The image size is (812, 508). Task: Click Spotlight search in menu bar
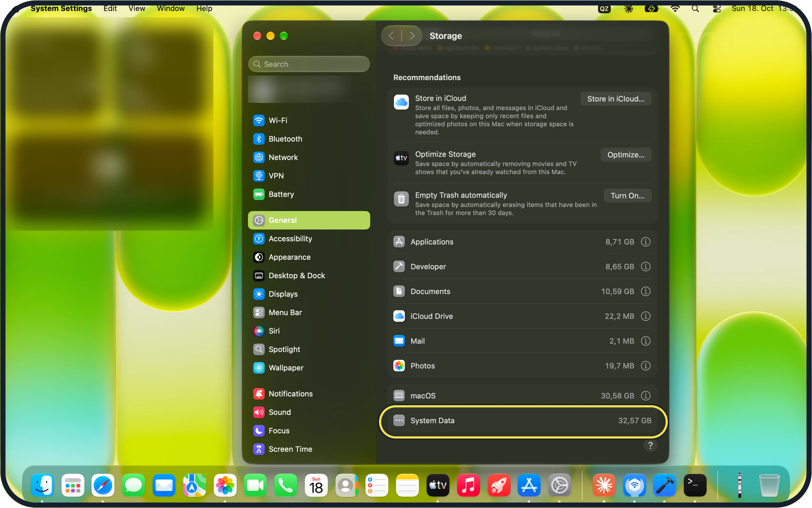[695, 8]
